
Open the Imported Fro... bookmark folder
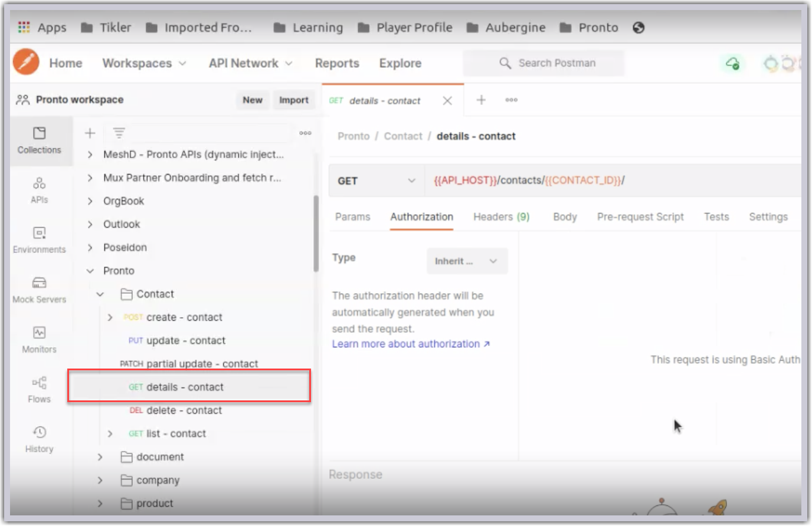(199, 27)
